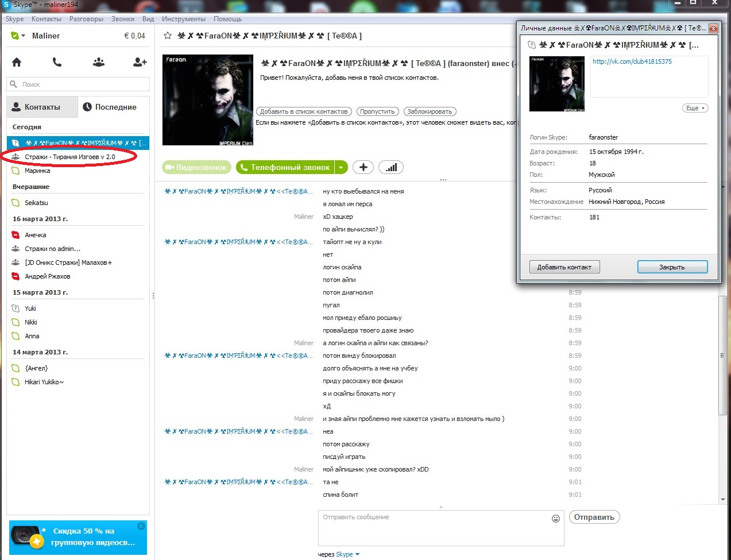Viewport: 731px width, 560px height.
Task: Click status icon next to Seikatsu
Action: point(16,203)
